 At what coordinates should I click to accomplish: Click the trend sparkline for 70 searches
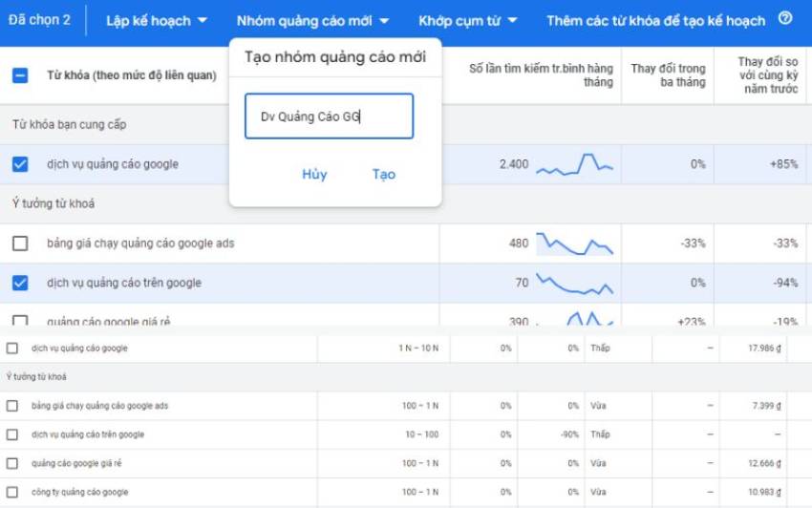[575, 284]
